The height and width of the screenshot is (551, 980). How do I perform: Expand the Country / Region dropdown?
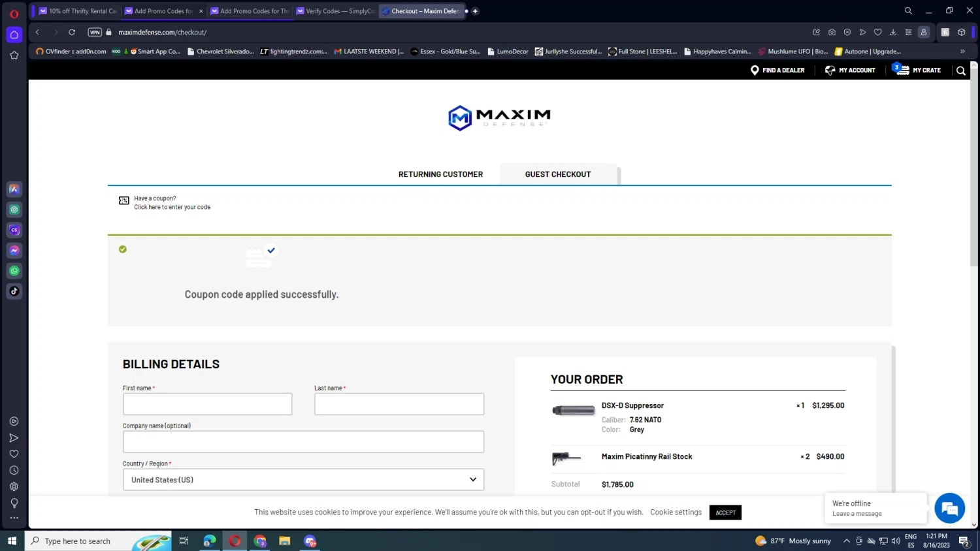303,480
